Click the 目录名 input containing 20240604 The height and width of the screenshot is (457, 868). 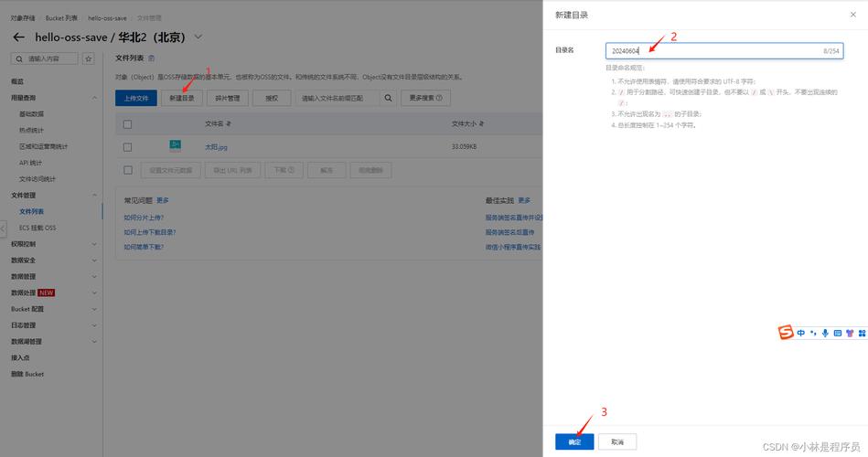[x=724, y=51]
